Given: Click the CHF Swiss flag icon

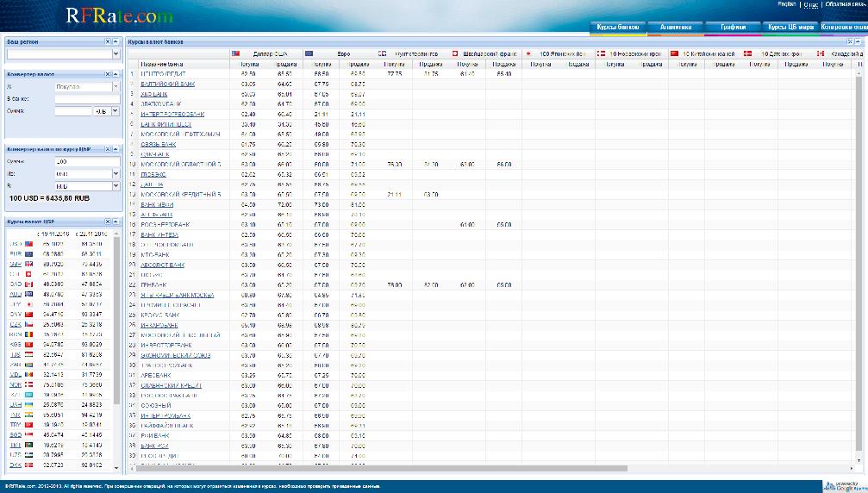Looking at the screenshot, I should click(x=28, y=274).
